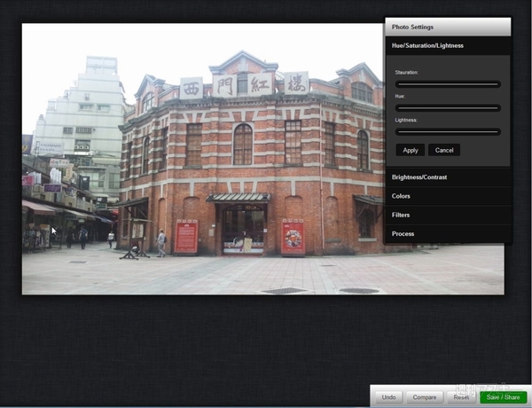Screen dimensions: 532x408
Task: Compare with the original photo
Action: 425,397
